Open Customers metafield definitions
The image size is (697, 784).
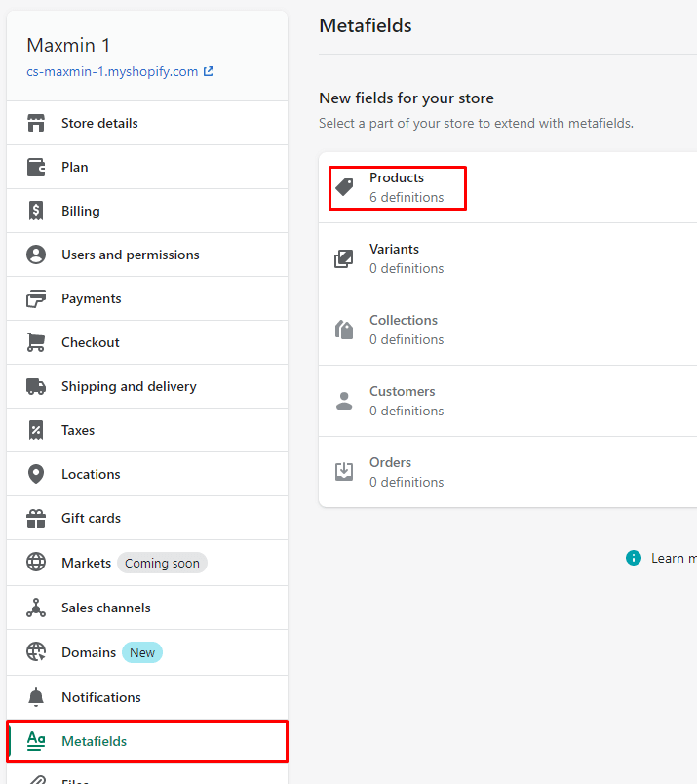pos(402,401)
